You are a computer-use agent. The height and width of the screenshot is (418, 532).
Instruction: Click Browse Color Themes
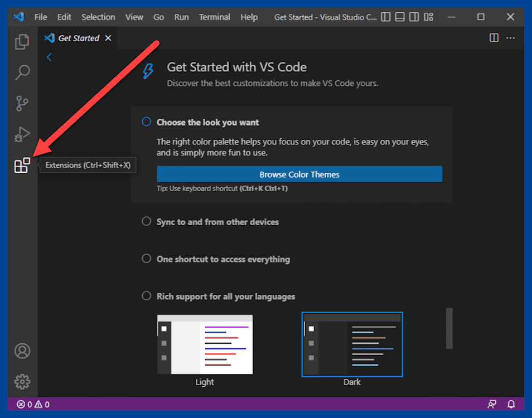tap(299, 174)
